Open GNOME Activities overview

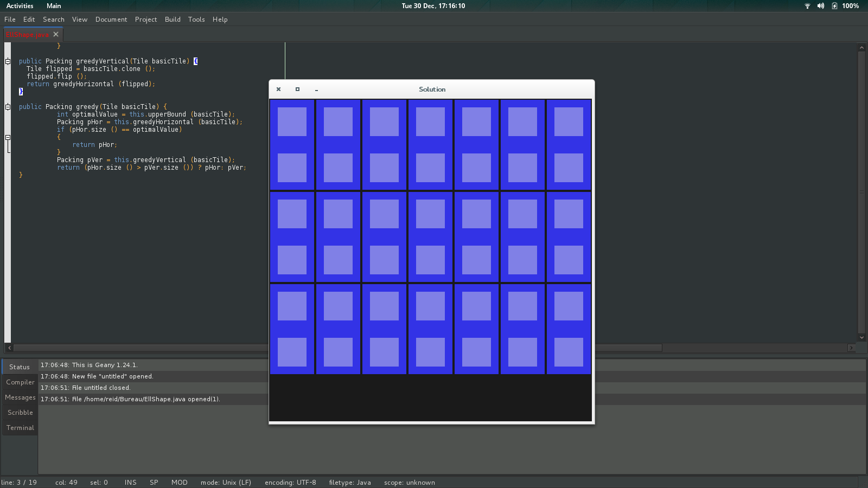click(x=20, y=6)
